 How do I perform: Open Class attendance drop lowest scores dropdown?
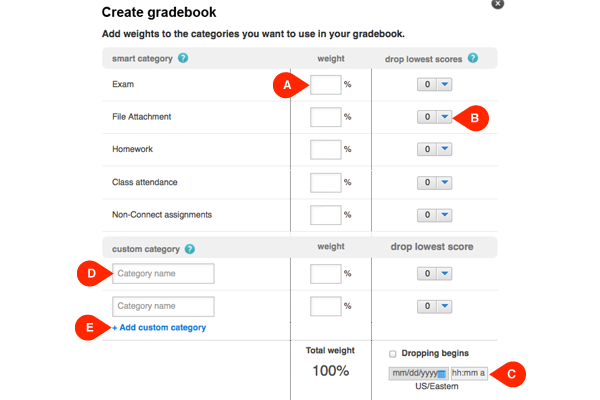click(x=445, y=182)
